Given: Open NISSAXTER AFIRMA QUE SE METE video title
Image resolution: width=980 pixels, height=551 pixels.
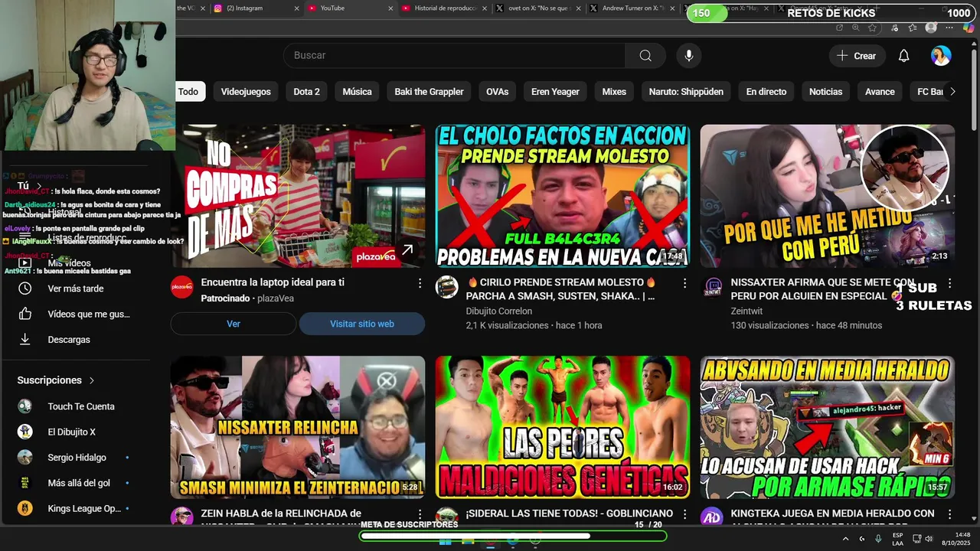Looking at the screenshot, I should tap(823, 289).
